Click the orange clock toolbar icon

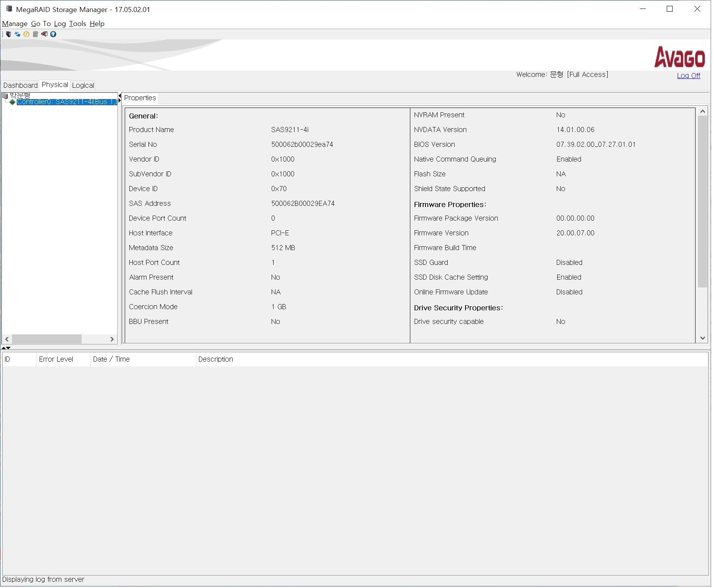pos(26,34)
